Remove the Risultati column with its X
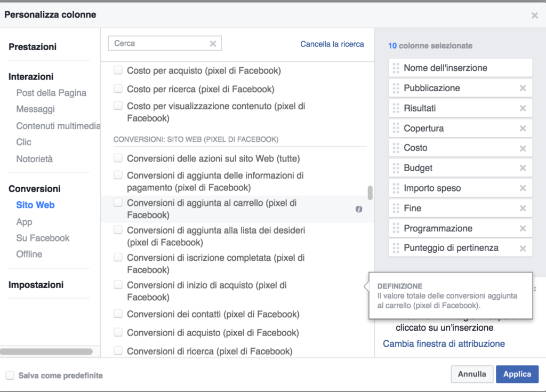The width and height of the screenshot is (546, 392). click(523, 108)
